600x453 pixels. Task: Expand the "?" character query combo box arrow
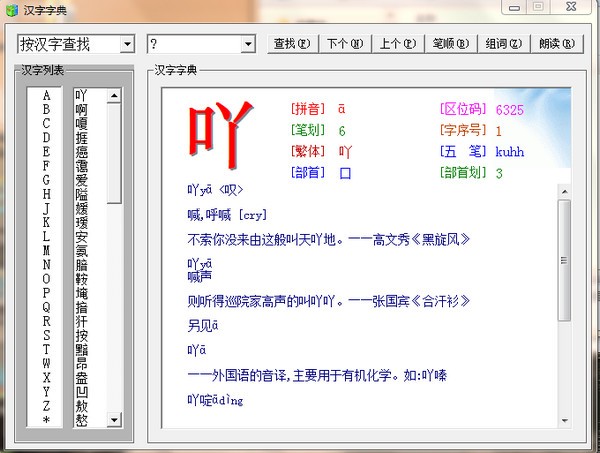[248, 44]
